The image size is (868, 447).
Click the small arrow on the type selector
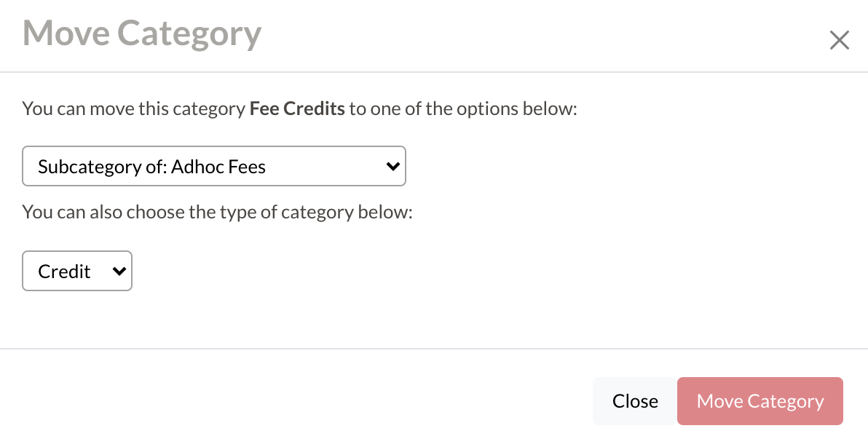coord(118,270)
